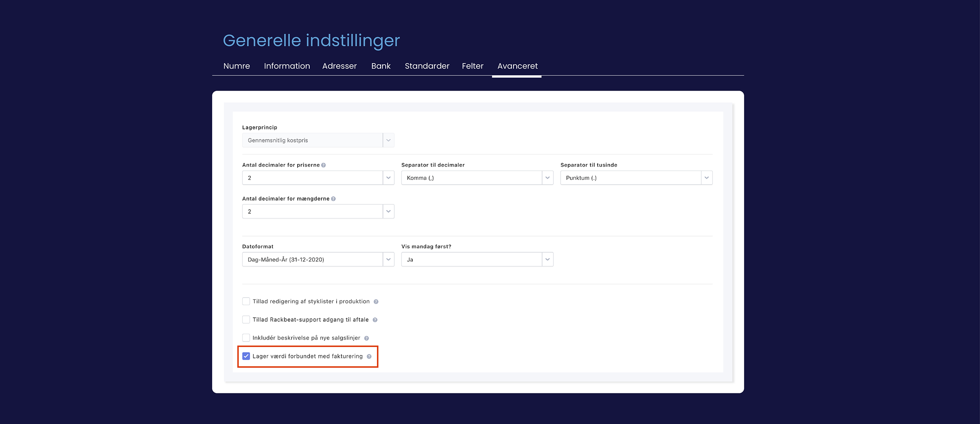Viewport: 980px width, 424px height.
Task: Enable Tillad redigering af styklister i produktion
Action: (246, 301)
